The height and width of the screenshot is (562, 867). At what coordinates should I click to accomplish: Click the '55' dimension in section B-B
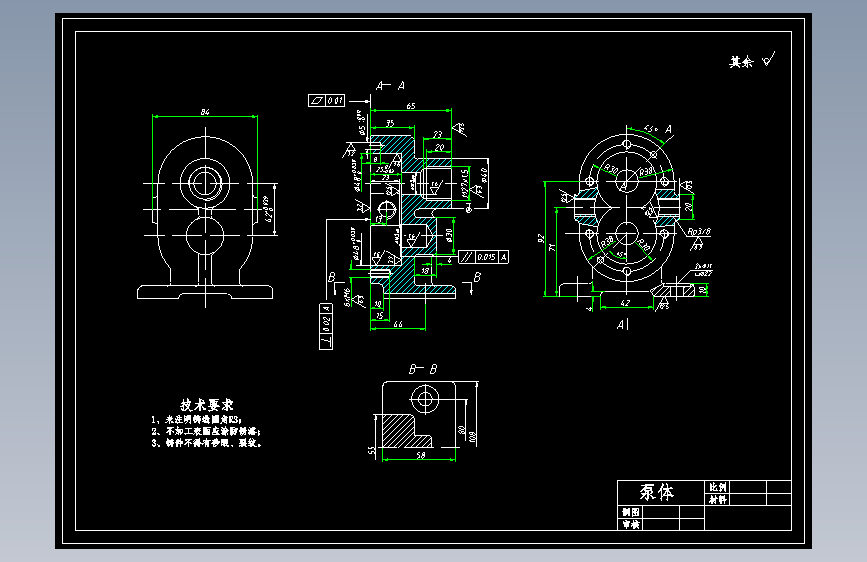pos(372,451)
